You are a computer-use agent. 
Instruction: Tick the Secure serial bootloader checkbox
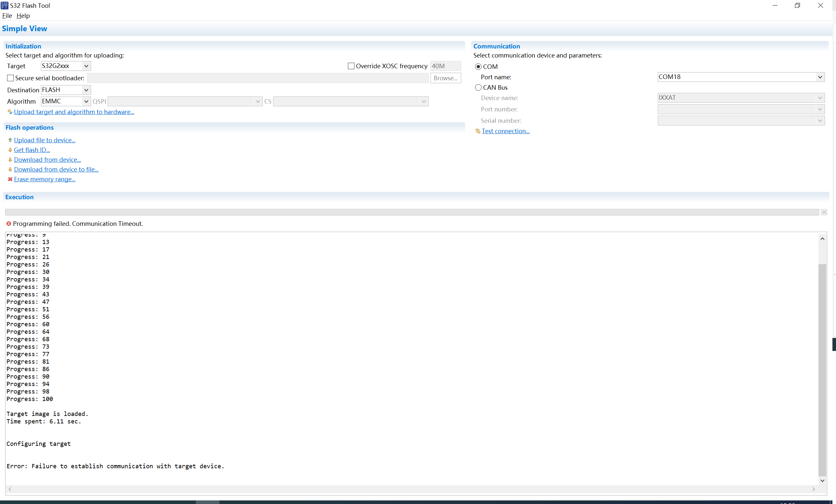tap(10, 78)
